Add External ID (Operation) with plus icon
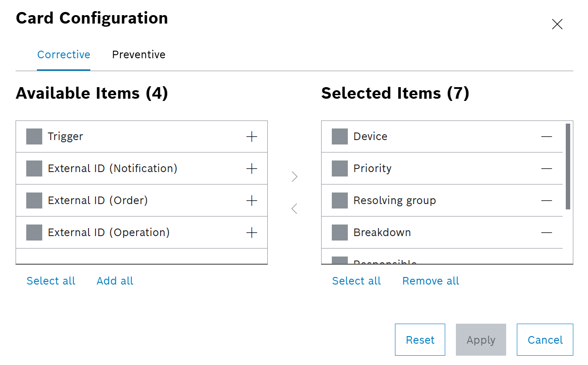This screenshot has height=365, width=588. click(251, 232)
